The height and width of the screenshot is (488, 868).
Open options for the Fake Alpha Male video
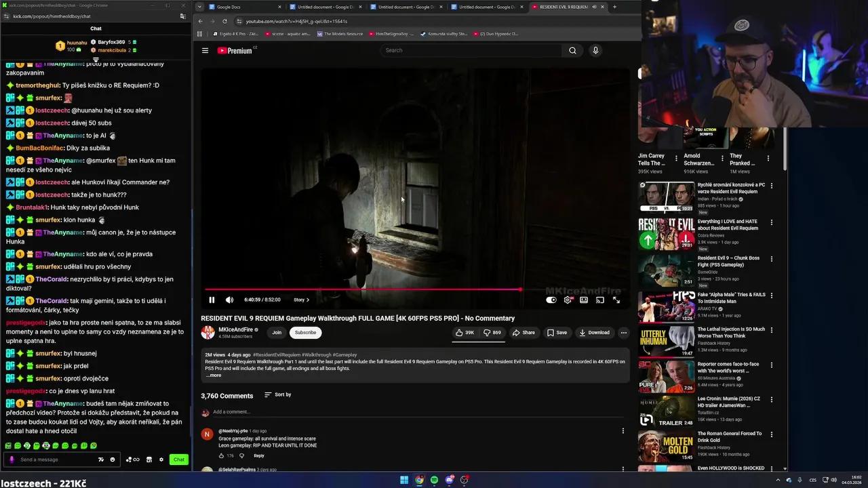[771, 295]
